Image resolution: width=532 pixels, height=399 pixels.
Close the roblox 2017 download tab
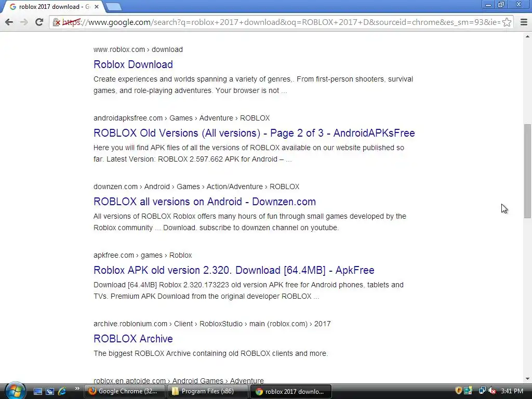(x=97, y=6)
